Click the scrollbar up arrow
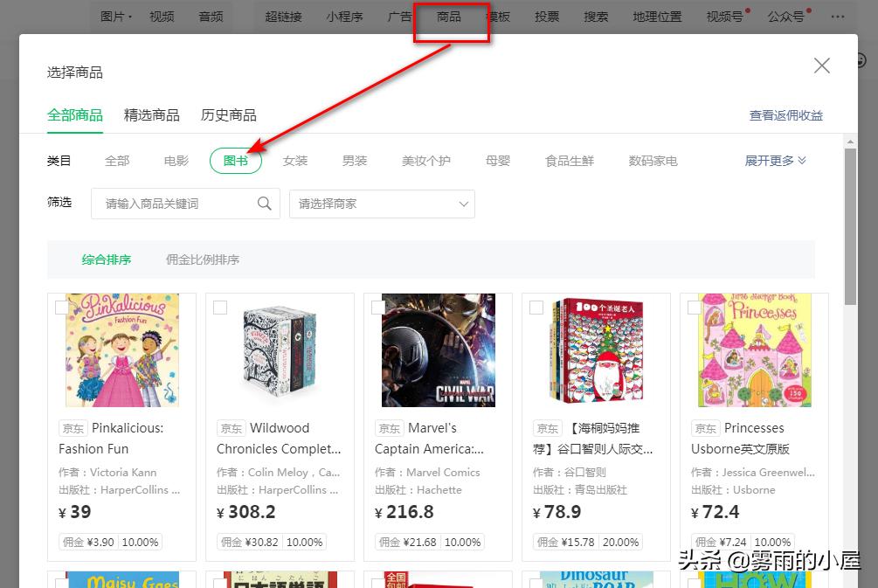878x588 pixels. click(x=850, y=142)
